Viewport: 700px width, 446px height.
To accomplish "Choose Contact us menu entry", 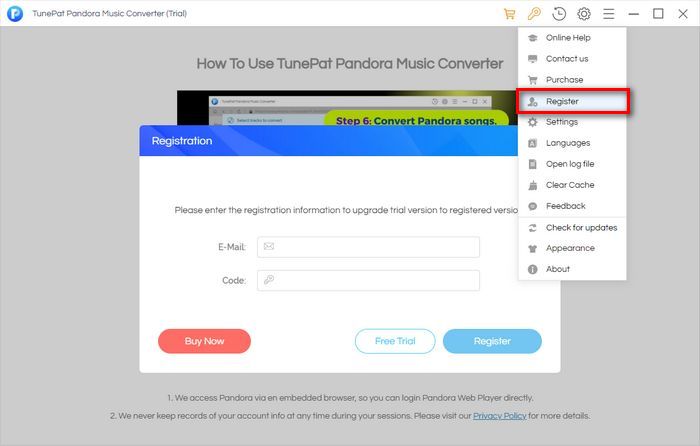I will [572, 58].
